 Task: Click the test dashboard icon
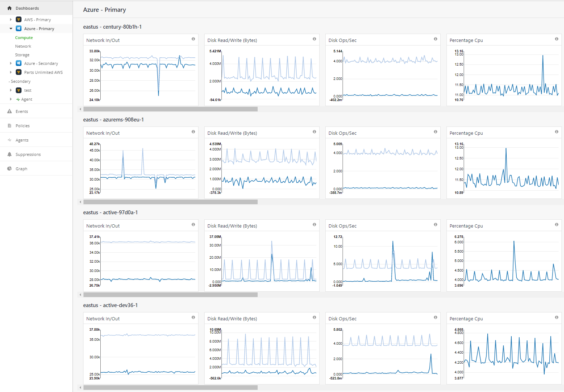point(19,90)
